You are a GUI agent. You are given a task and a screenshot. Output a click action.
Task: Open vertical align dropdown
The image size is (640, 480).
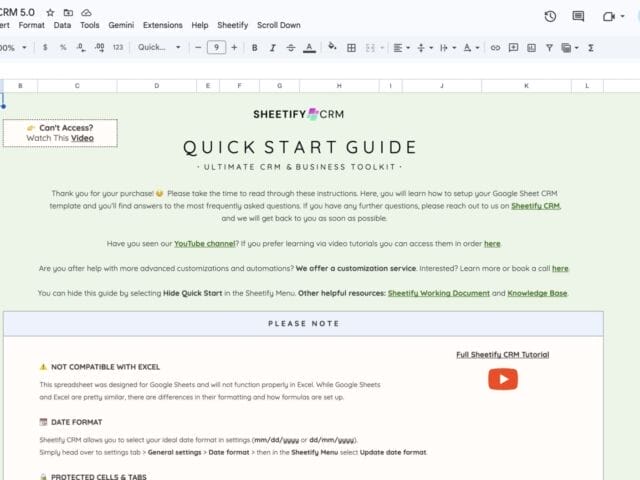click(424, 48)
